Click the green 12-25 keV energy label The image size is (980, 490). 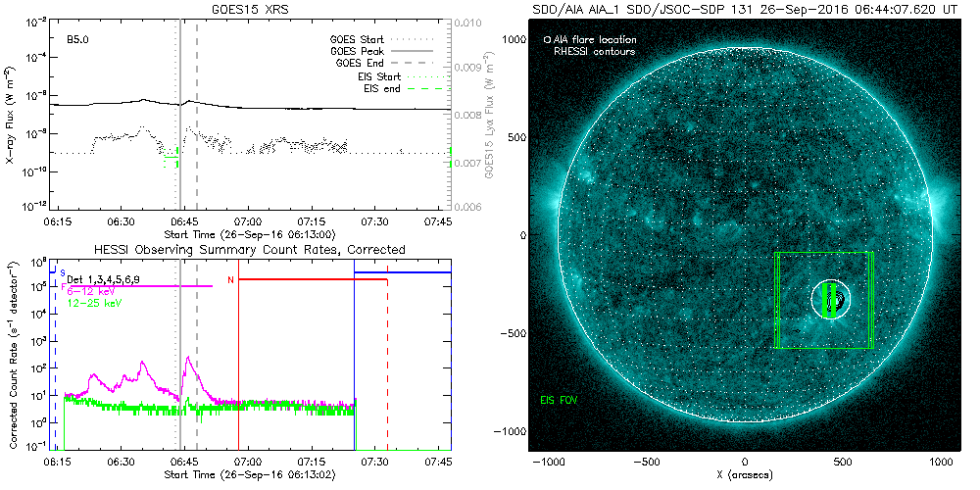pos(95,302)
